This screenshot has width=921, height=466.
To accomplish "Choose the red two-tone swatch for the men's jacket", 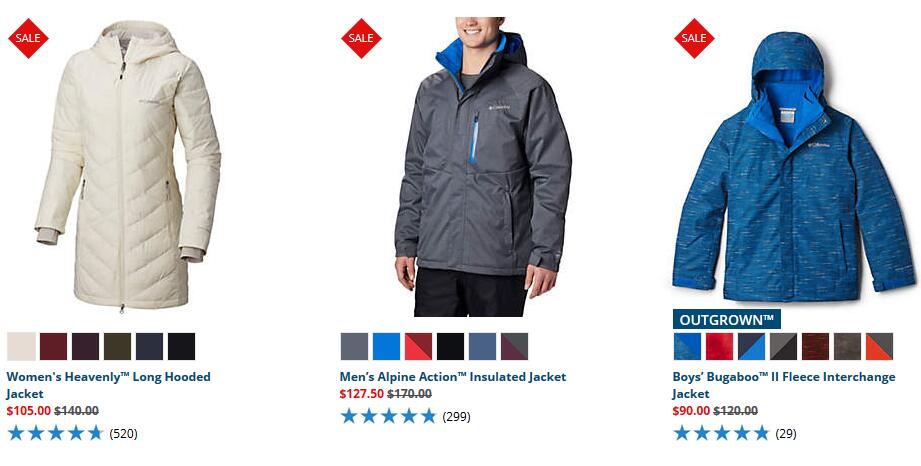I will [x=418, y=346].
